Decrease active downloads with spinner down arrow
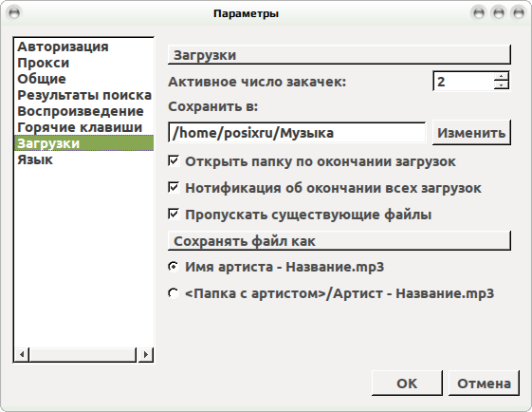The height and width of the screenshot is (412, 532). pos(501,85)
